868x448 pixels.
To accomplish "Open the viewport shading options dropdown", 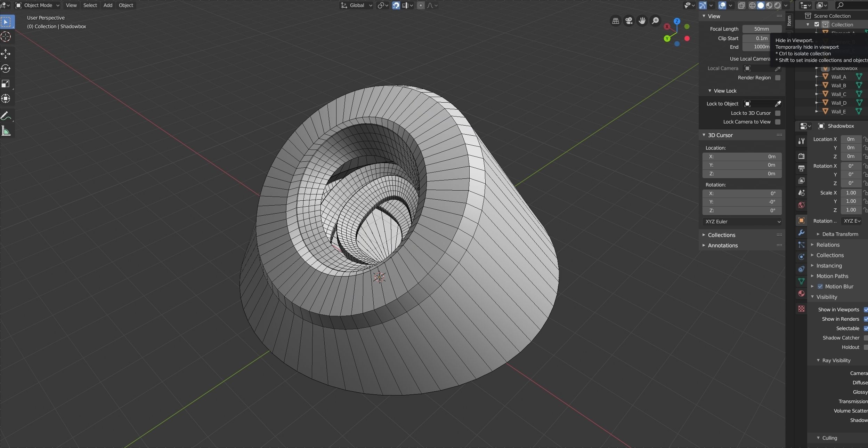I will (786, 5).
